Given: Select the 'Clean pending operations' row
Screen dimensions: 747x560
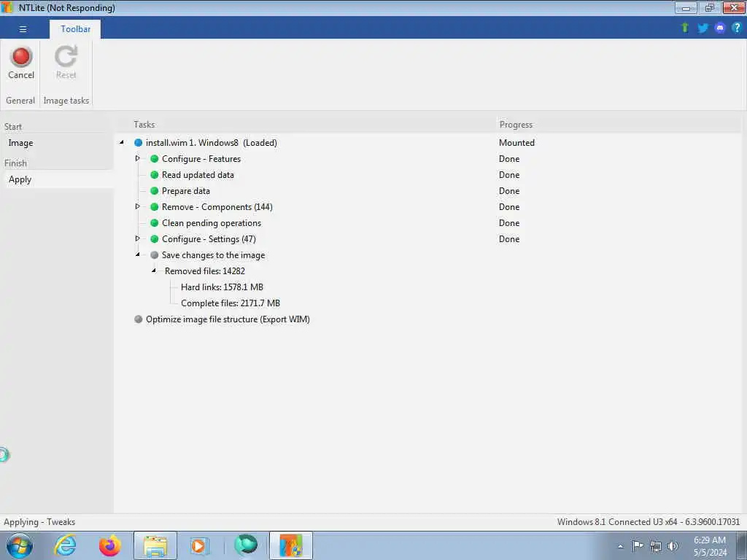Looking at the screenshot, I should (x=212, y=223).
